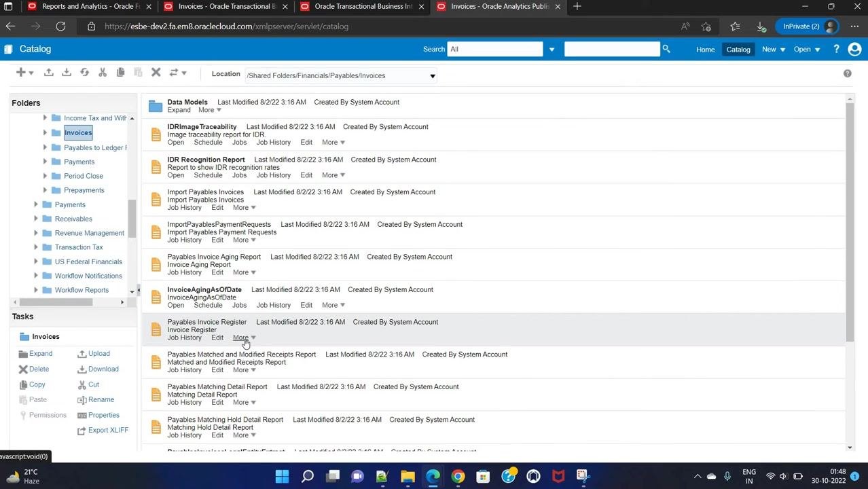The width and height of the screenshot is (868, 489).
Task: Click the Data Models folder icon
Action: click(x=156, y=106)
